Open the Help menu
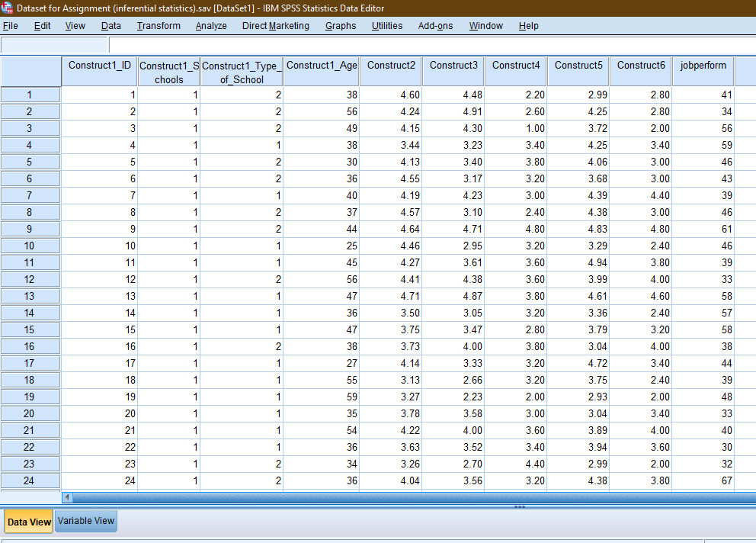756x543 pixels. (x=528, y=25)
